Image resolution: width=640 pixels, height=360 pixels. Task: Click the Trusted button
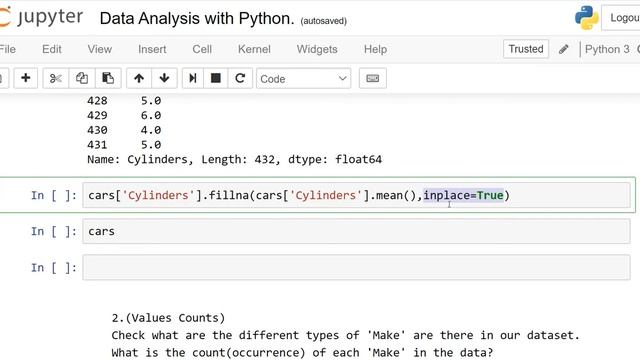(x=526, y=49)
